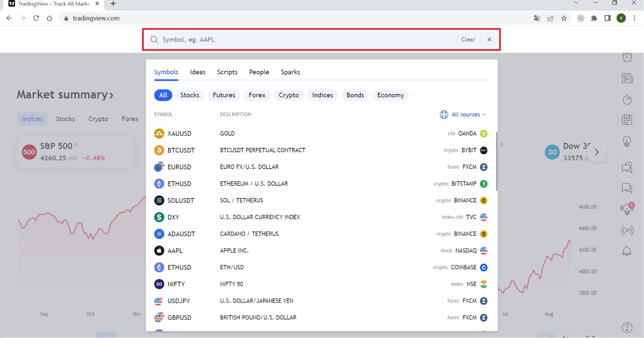The width and height of the screenshot is (644, 338).
Task: Select AAPL Apple Inc. row
Action: tap(321, 250)
